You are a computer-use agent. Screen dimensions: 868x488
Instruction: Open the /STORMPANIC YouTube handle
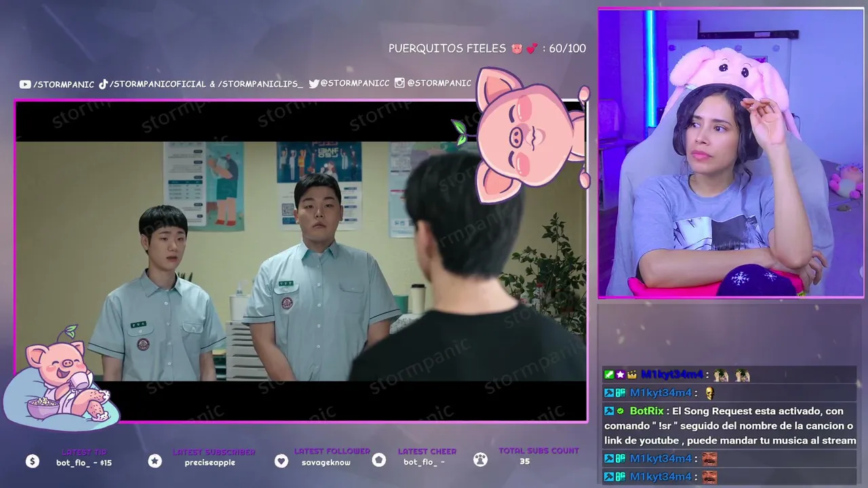coord(64,84)
